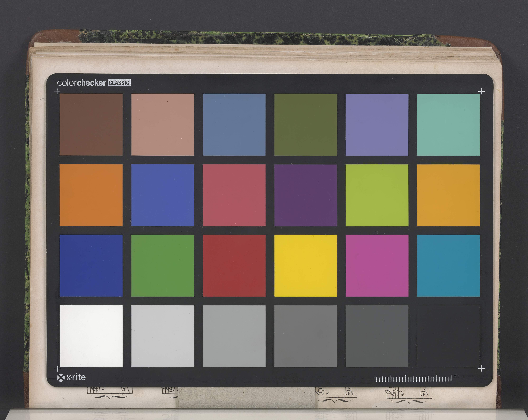Select the dark purple patch
This screenshot has height=420, width=528.
[306, 195]
